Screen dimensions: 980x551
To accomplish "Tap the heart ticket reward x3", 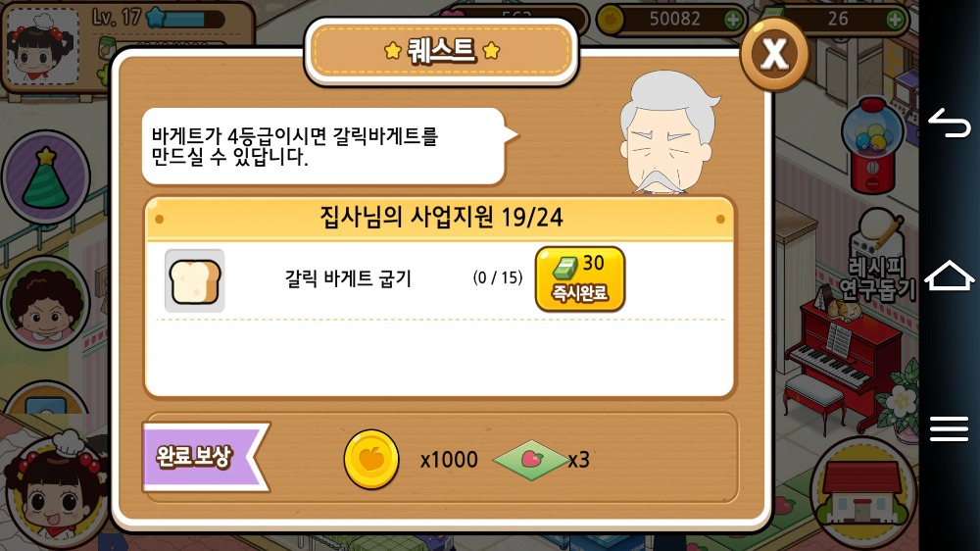I will click(530, 461).
